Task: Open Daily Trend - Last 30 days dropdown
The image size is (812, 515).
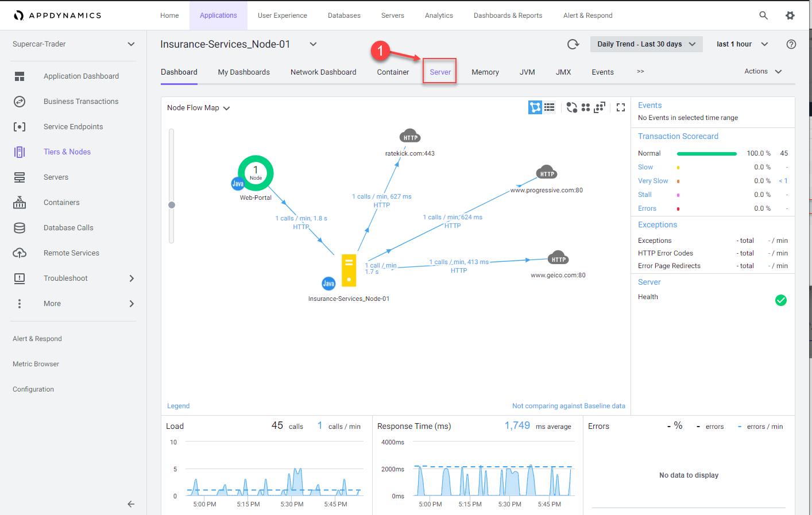Action: [647, 44]
